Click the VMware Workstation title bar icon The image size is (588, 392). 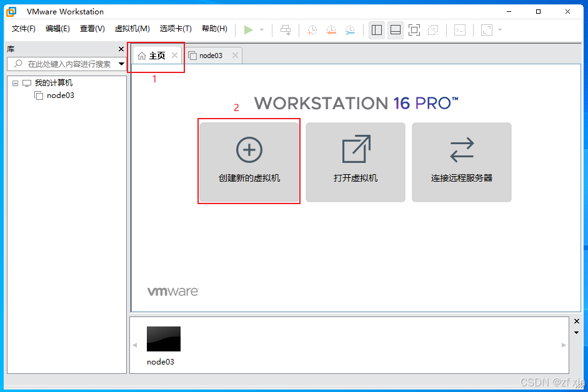pos(11,12)
